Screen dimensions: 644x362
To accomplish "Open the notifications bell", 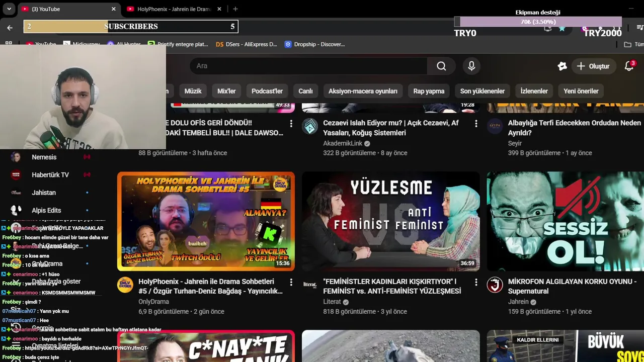I will (629, 66).
